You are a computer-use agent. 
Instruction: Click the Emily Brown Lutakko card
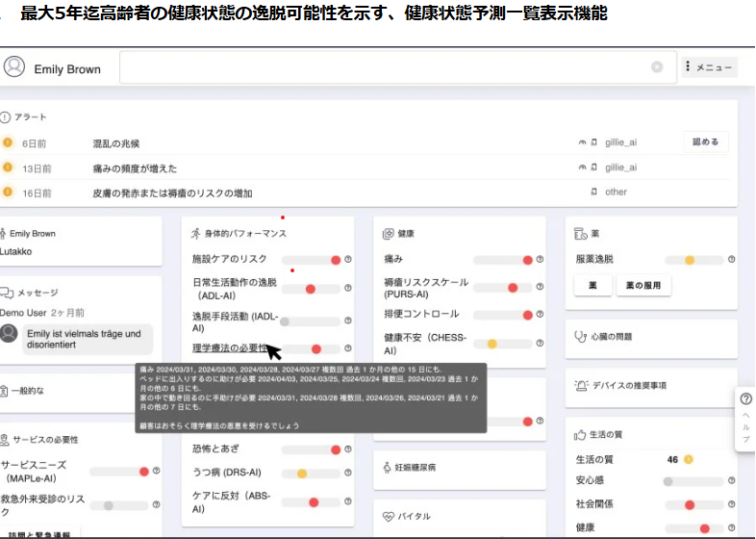[81, 242]
